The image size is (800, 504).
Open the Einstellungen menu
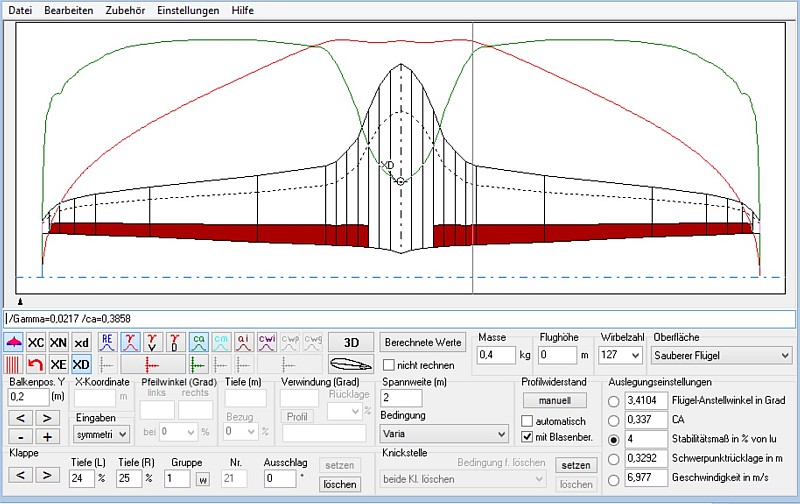click(x=186, y=9)
